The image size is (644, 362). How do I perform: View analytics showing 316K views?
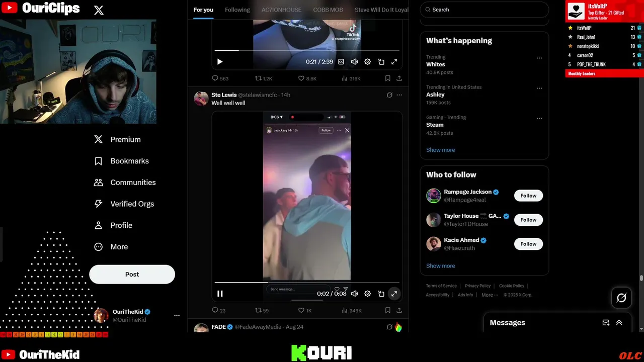click(x=351, y=78)
